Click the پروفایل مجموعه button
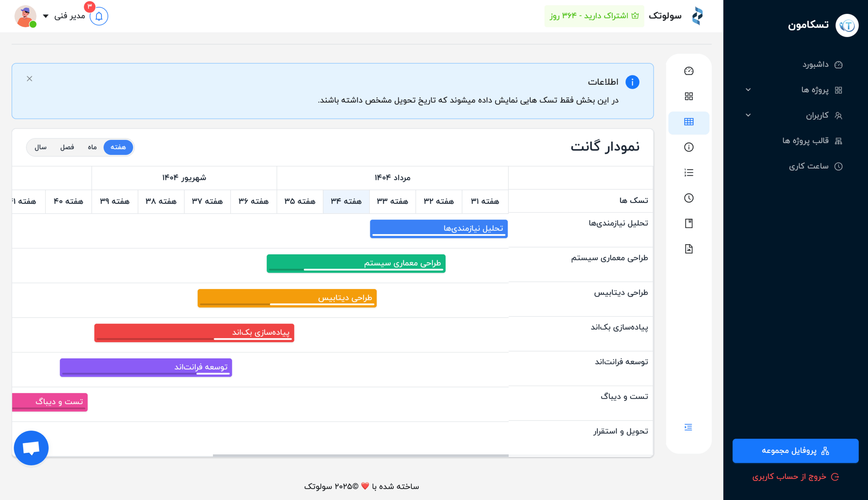The height and width of the screenshot is (500, 868). [796, 451]
